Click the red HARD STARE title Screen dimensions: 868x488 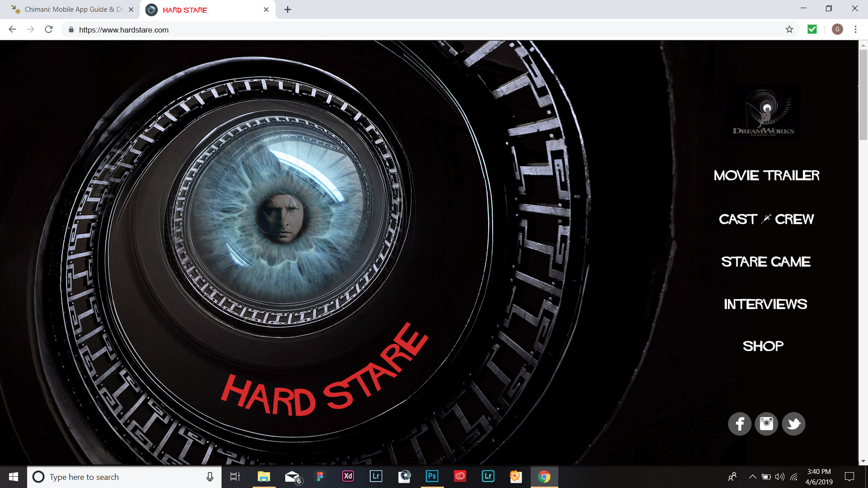coord(325,370)
